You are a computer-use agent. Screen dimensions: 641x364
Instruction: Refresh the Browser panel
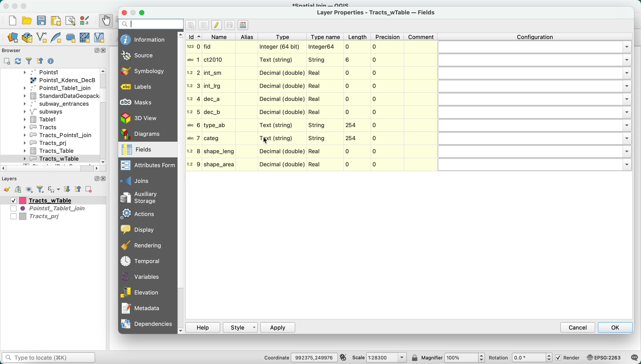[x=18, y=61]
